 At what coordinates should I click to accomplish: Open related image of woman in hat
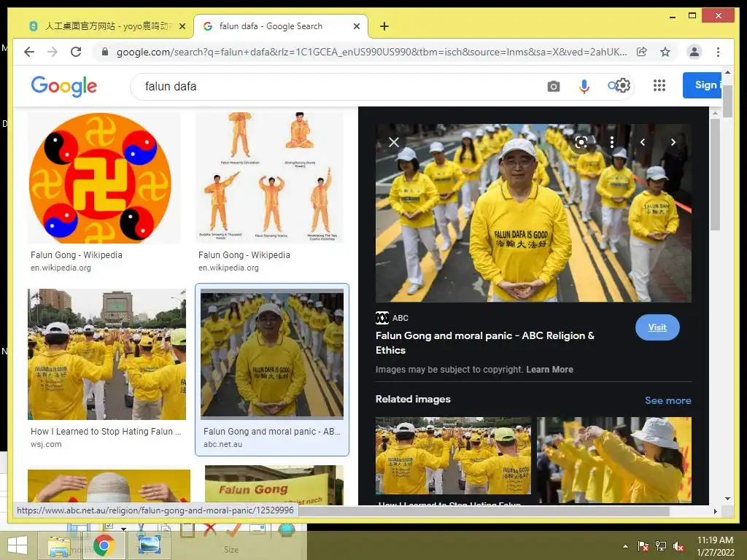(x=614, y=460)
